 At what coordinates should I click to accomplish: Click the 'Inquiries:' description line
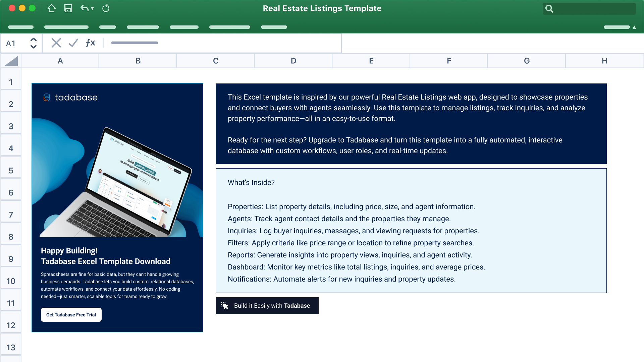click(354, 231)
